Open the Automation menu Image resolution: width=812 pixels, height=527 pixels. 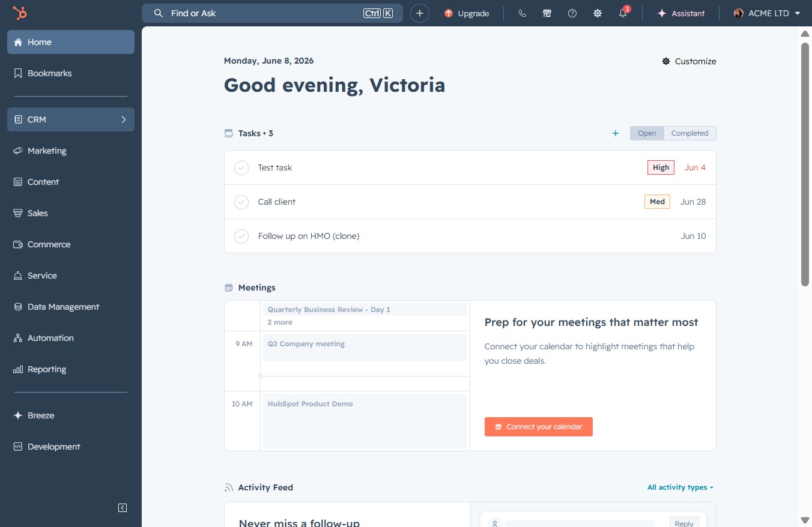71,338
